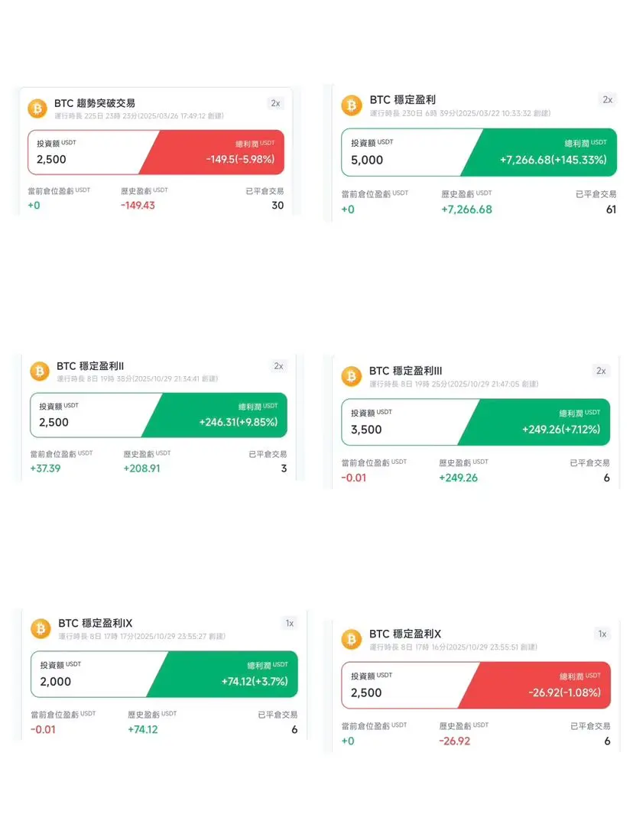Click Bitcoin icon on BTC 穩定盈利III card
The width and height of the screenshot is (633, 840).
coord(352,376)
